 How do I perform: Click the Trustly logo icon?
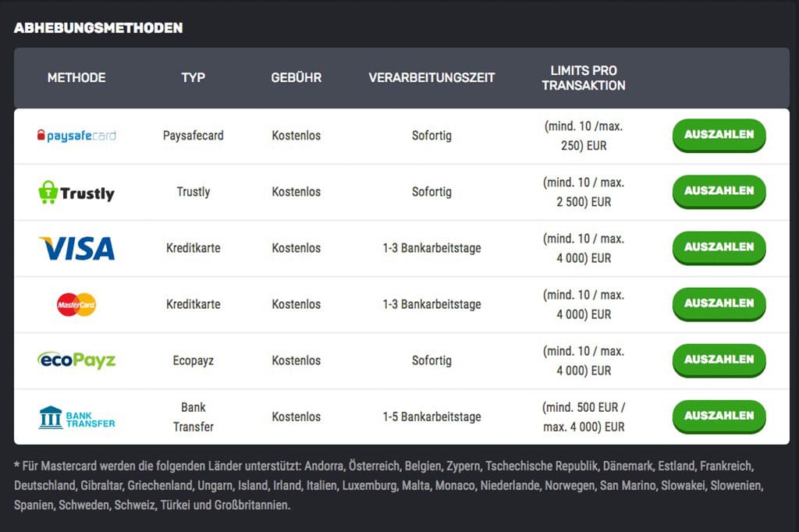coord(76,192)
